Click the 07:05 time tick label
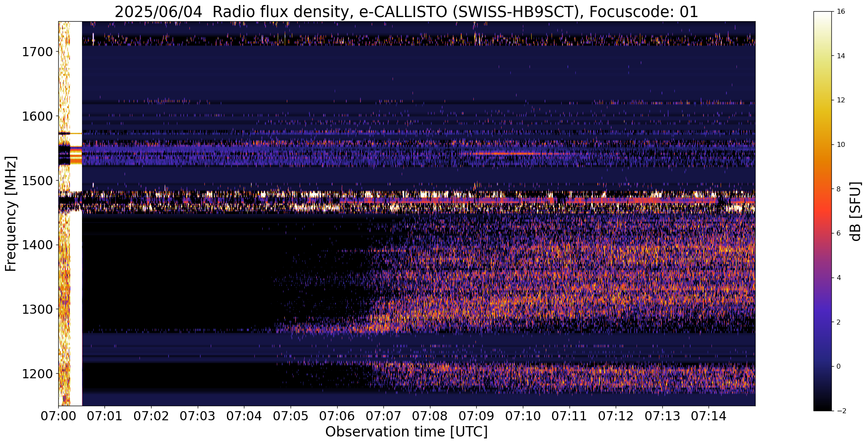 click(291, 416)
